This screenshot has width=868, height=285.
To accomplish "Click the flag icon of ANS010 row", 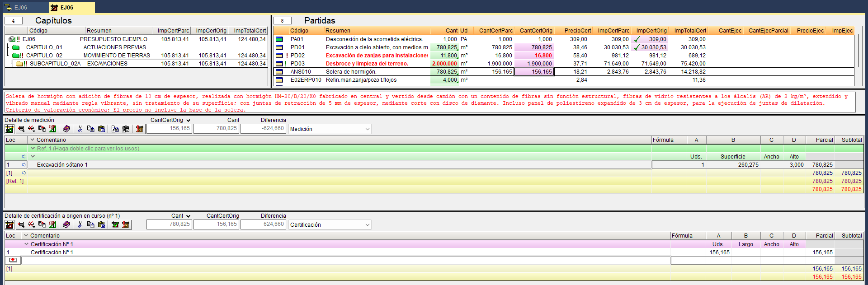I will 279,72.
